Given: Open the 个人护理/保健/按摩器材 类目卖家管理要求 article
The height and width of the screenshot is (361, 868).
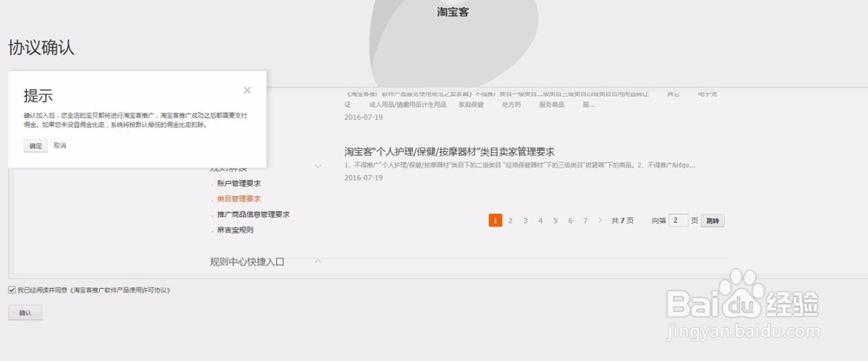Looking at the screenshot, I should (x=449, y=152).
